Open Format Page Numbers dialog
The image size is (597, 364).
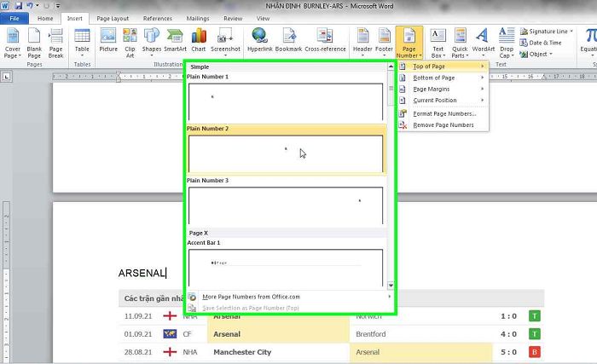443,113
